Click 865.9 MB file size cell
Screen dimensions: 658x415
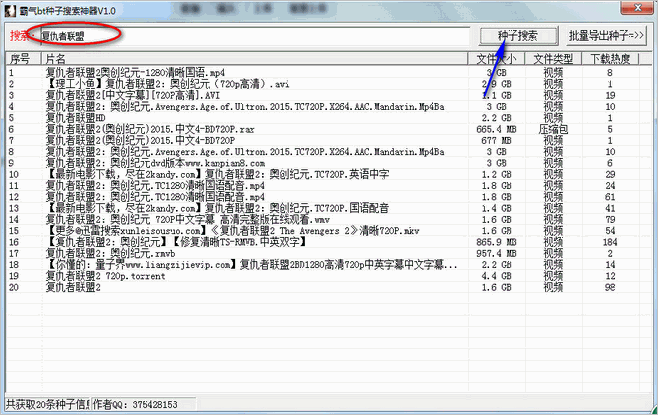click(x=496, y=242)
